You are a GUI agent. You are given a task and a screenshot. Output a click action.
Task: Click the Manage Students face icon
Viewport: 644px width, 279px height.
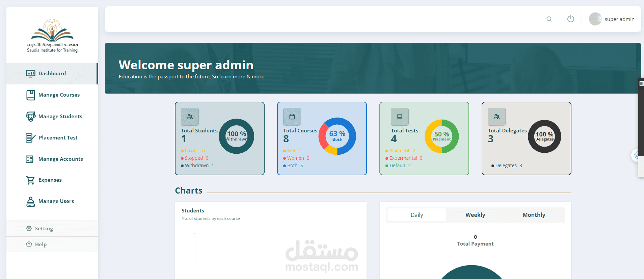point(30,117)
